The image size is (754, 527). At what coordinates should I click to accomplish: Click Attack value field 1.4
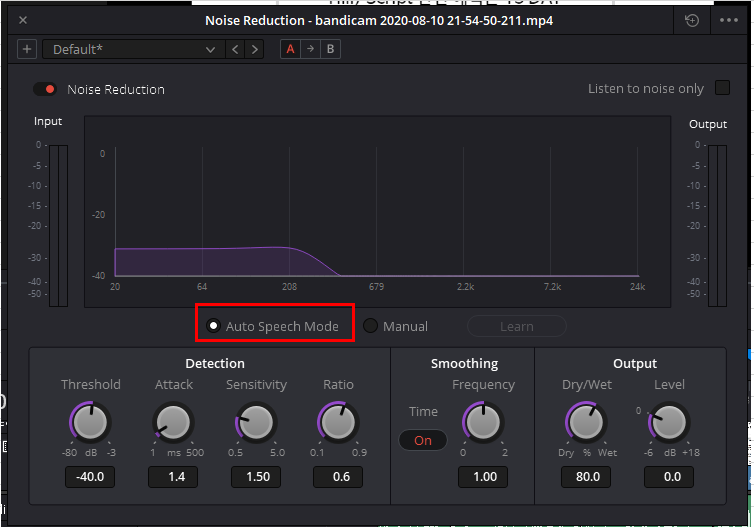[173, 477]
